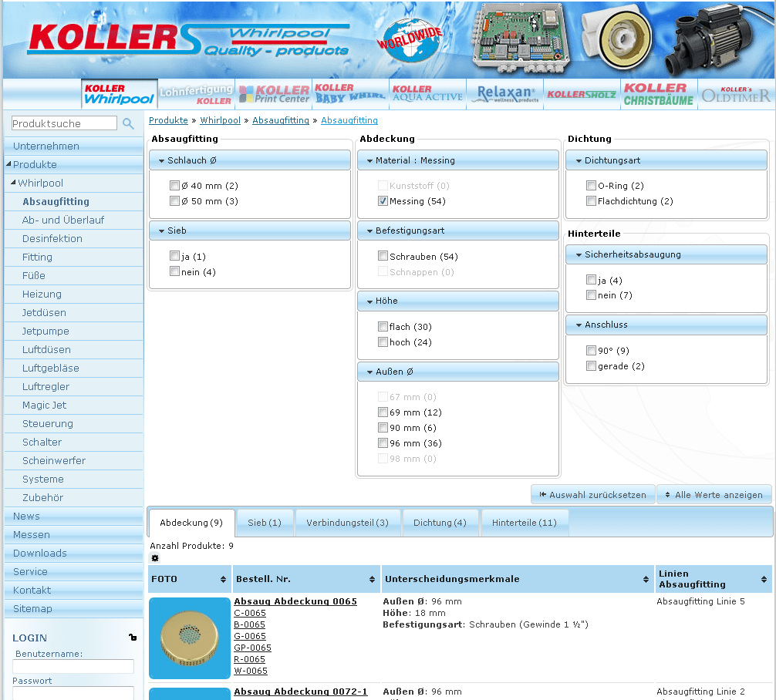Image resolution: width=776 pixels, height=700 pixels.
Task: Check the Ø 40 mm hose checkbox
Action: (x=174, y=186)
